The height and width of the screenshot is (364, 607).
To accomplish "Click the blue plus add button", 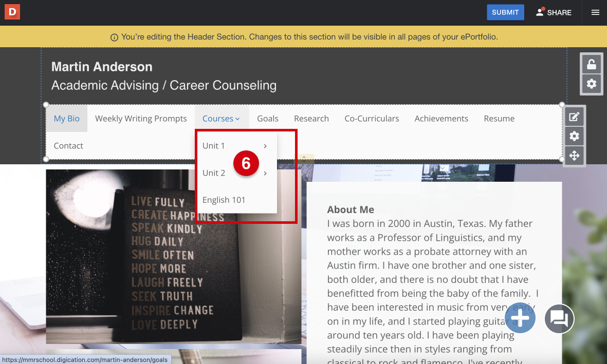I will 520,318.
